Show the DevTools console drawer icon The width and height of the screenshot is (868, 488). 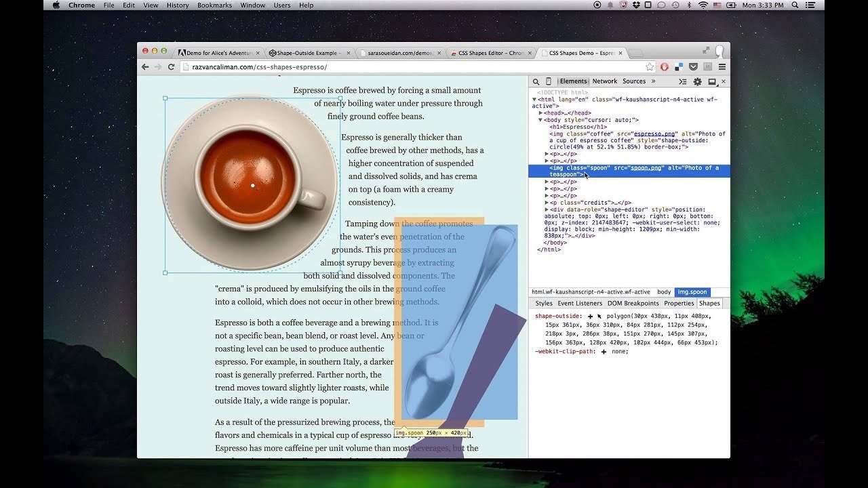tap(683, 81)
